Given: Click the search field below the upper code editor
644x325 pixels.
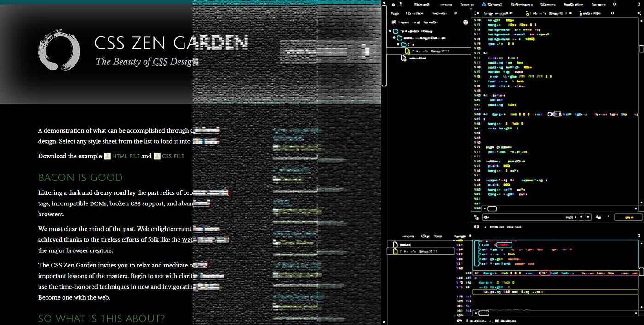Looking at the screenshot, I should pyautogui.click(x=537, y=217).
